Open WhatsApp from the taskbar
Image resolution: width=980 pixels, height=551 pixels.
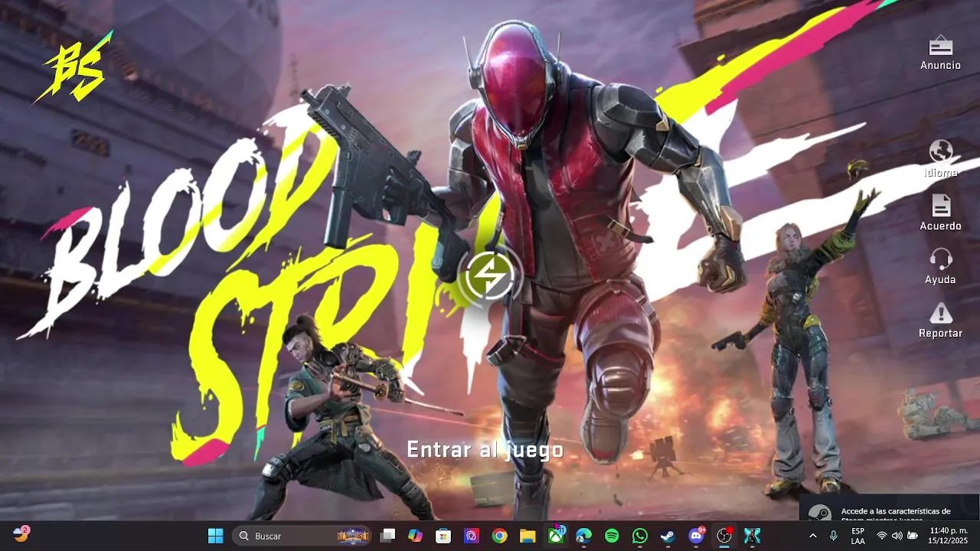point(640,536)
